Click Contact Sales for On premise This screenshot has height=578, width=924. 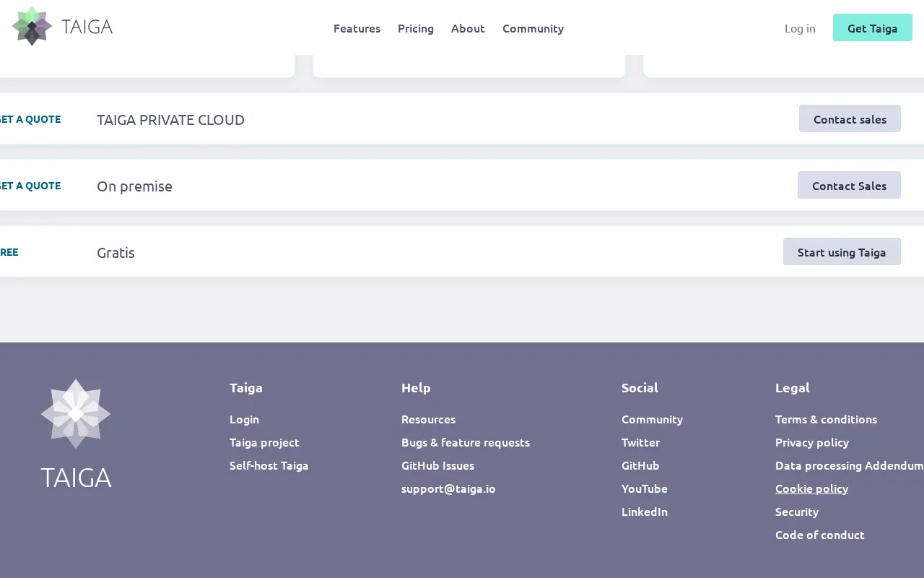coord(849,185)
